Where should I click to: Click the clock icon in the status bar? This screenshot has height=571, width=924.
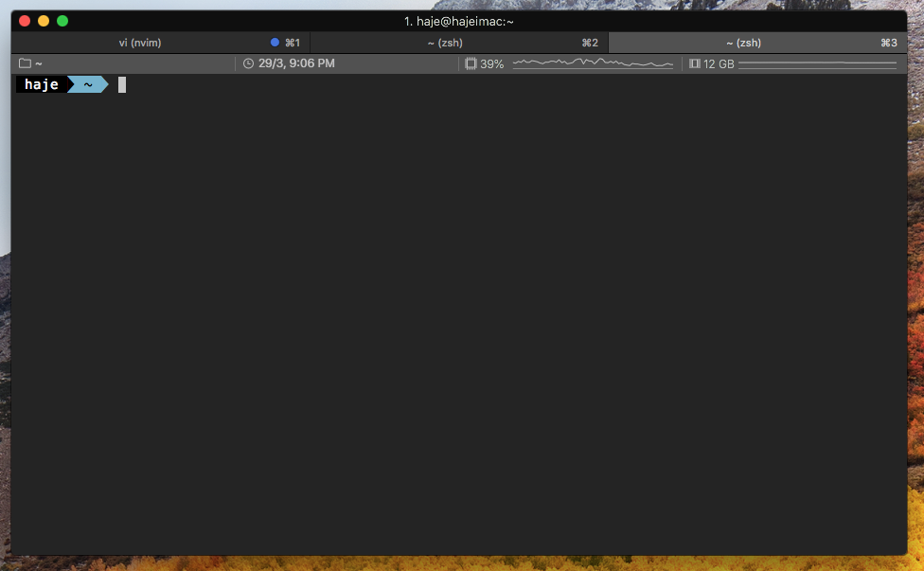point(248,63)
